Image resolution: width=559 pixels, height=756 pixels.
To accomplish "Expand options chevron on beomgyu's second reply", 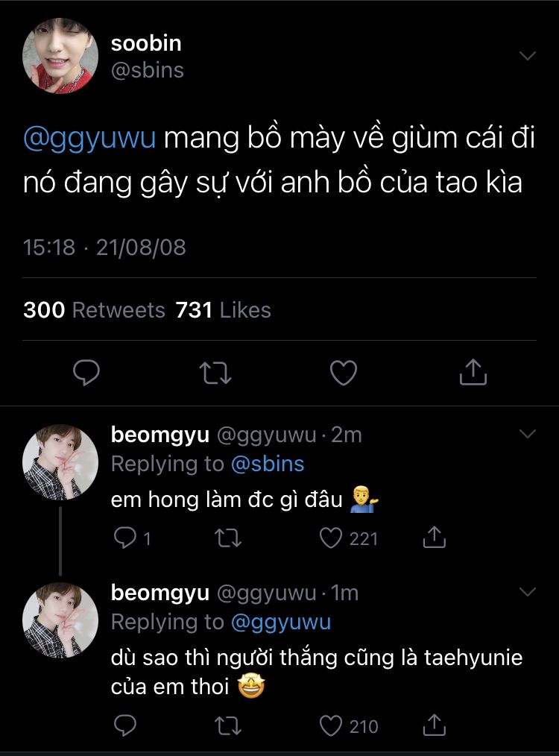I will coord(527,592).
